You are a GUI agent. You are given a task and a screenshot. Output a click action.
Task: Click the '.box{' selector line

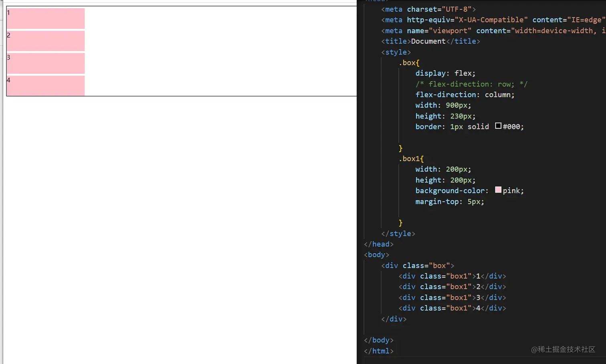pos(409,63)
